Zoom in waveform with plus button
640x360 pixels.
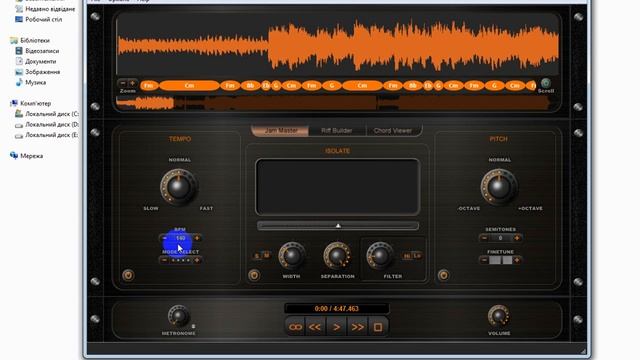click(132, 83)
